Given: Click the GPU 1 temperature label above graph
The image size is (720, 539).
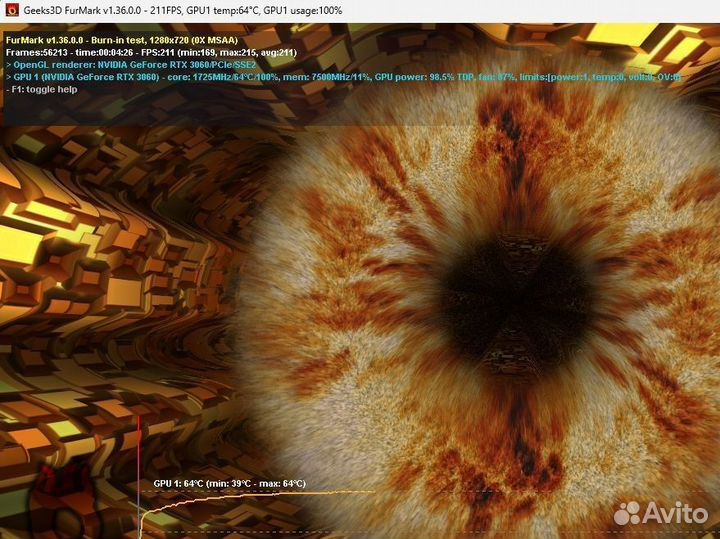Looking at the screenshot, I should [229, 483].
